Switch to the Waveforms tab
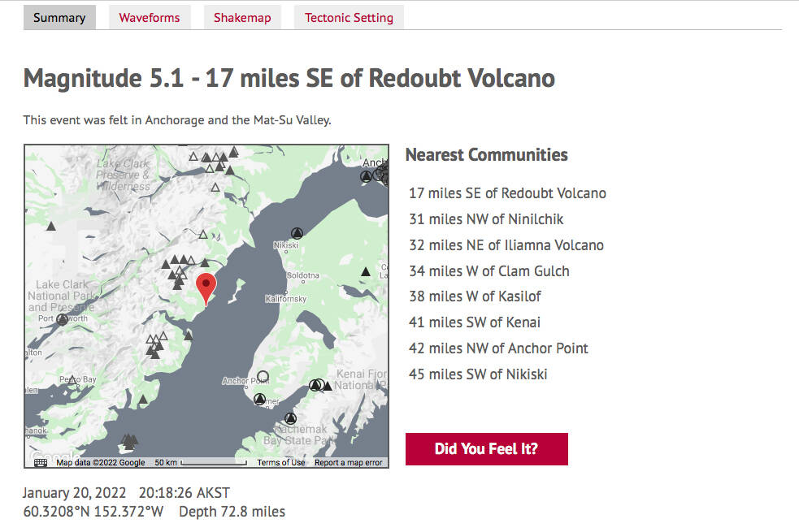The height and width of the screenshot is (532, 799). pos(150,18)
